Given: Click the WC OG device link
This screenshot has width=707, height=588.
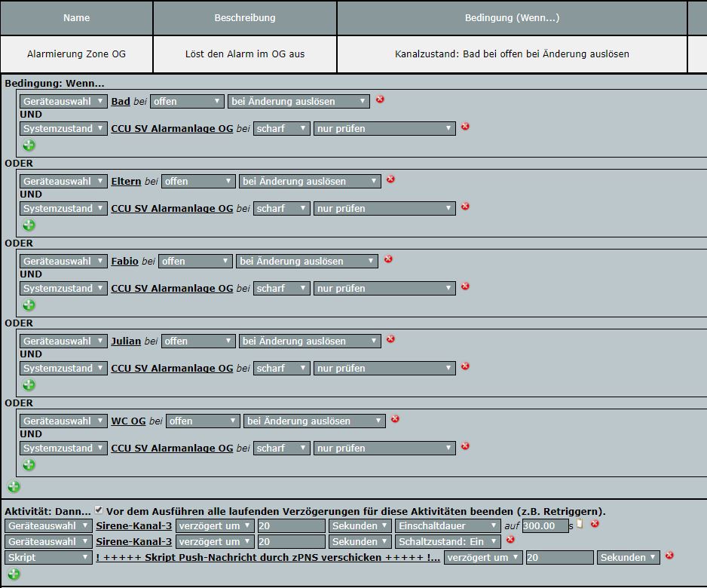Looking at the screenshot, I should 128,421.
